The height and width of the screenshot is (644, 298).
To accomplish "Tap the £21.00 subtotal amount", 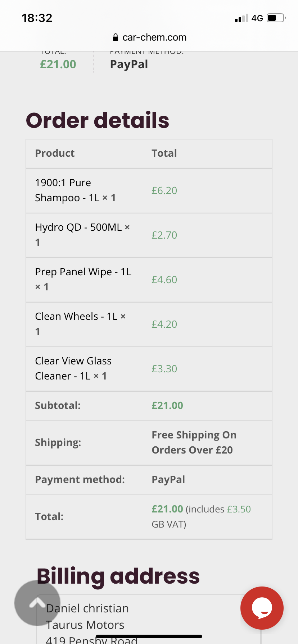I will (167, 405).
